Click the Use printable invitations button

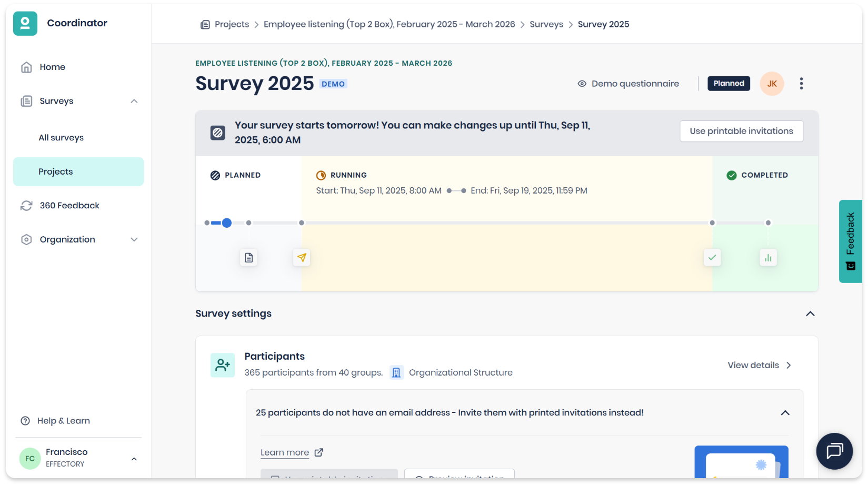[x=741, y=131]
